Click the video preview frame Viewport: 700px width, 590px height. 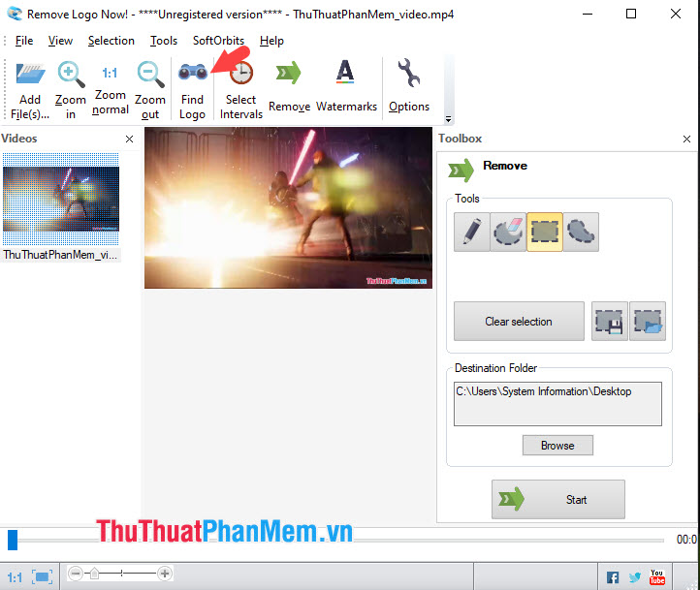click(x=288, y=208)
